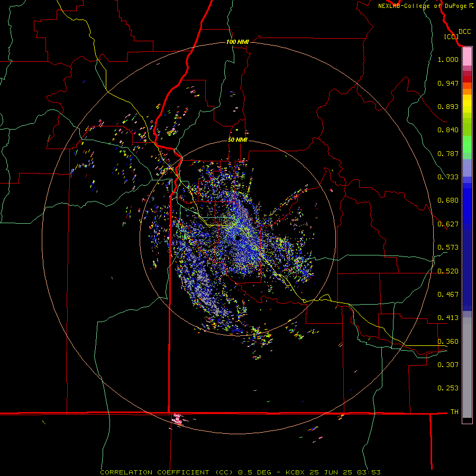Click the 0.253 scale value

click(448, 388)
